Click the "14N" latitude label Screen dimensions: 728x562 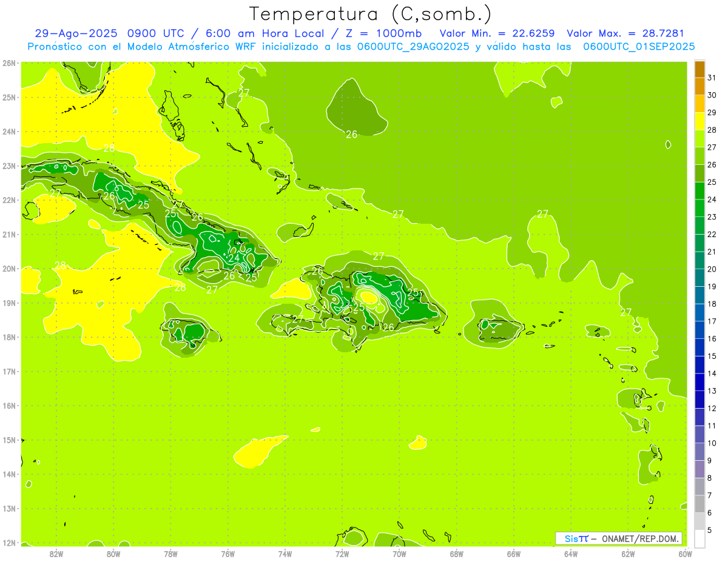9,474
